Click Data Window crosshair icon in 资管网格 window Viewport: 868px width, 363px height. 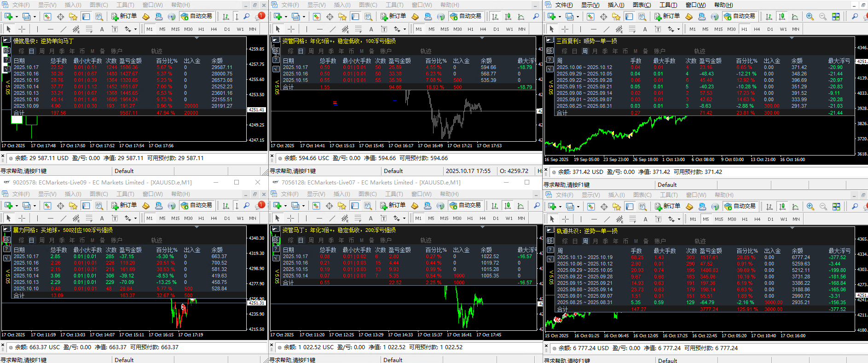point(330,17)
